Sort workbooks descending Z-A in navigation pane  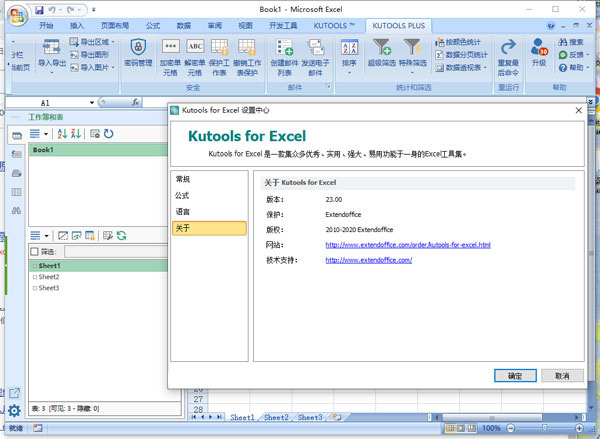76,134
